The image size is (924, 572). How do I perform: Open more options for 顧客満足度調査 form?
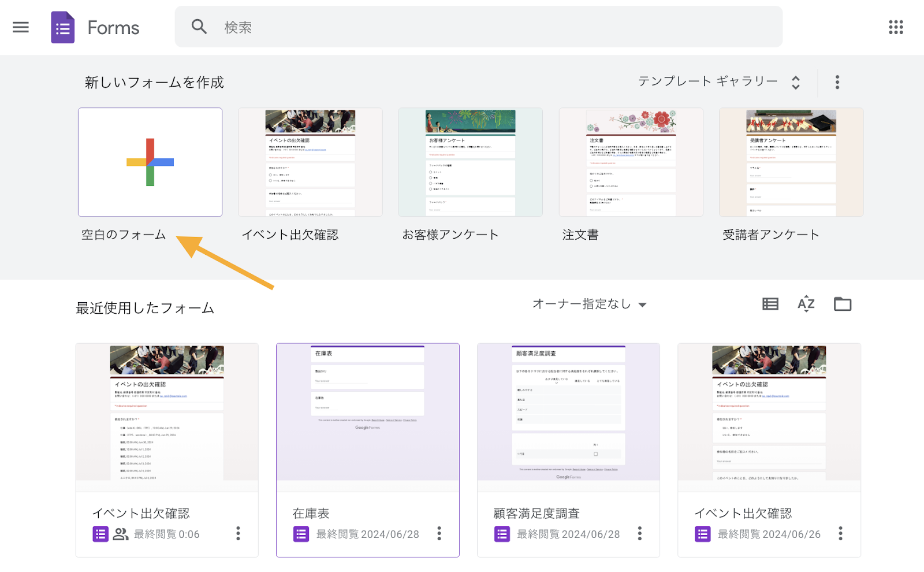coord(639,533)
